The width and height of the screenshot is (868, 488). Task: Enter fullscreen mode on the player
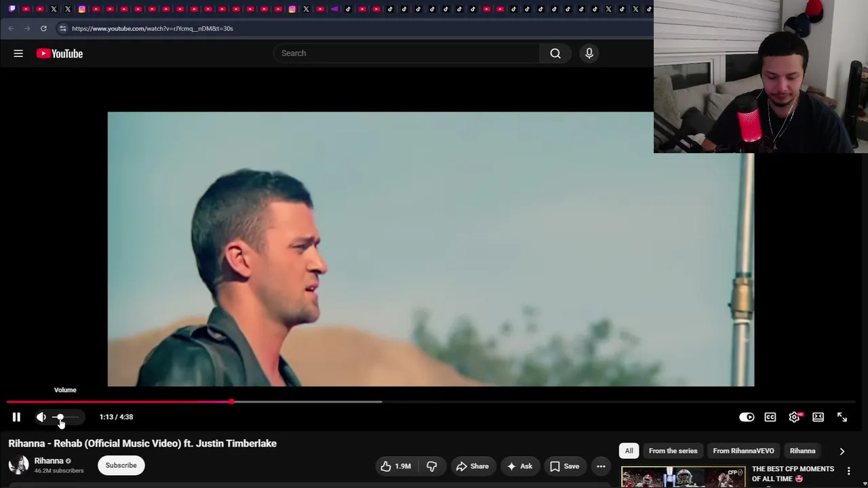[842, 417]
